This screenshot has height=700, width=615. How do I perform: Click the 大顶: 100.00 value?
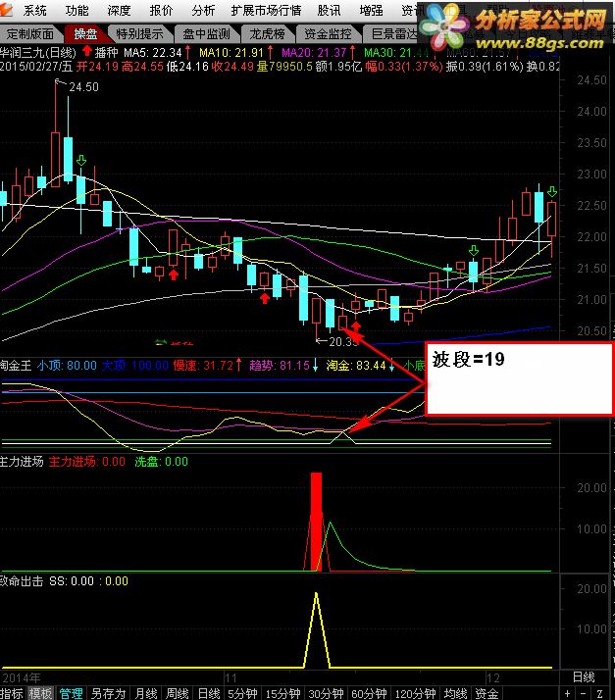[135, 366]
